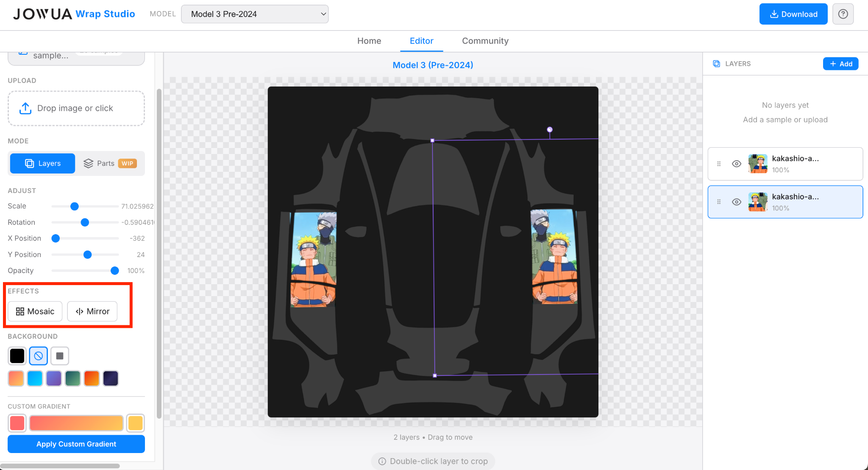Image resolution: width=868 pixels, height=470 pixels.
Task: Open the Model 3 Pre-2024 dropdown
Action: [255, 14]
